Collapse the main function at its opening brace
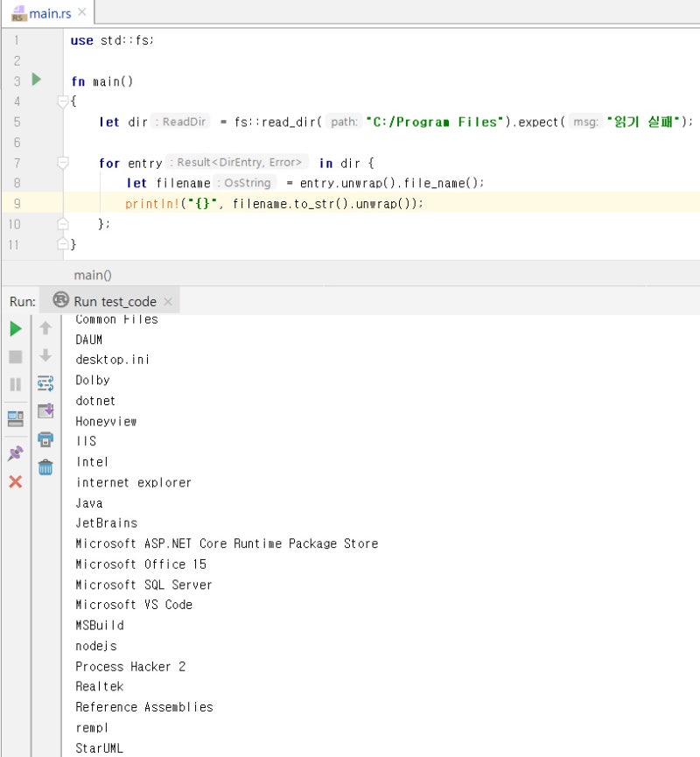The height and width of the screenshot is (757, 700). point(63,102)
